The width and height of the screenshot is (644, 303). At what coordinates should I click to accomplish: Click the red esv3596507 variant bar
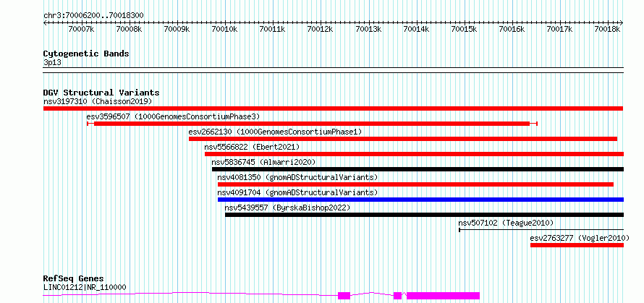312,124
